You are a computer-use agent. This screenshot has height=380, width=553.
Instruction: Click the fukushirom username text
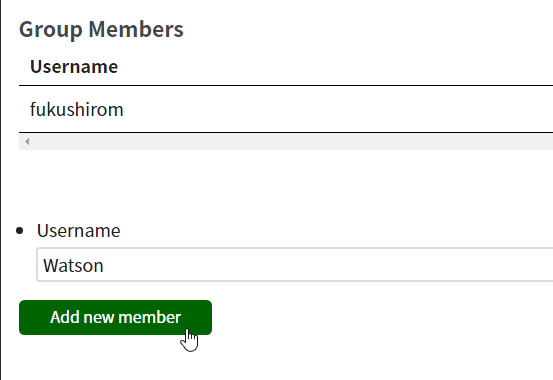pyautogui.click(x=77, y=109)
